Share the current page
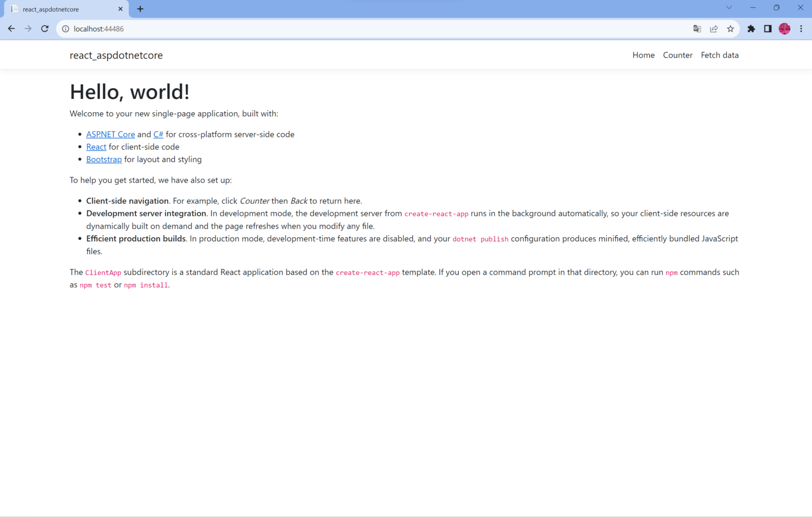Viewport: 812px width, 517px height. point(714,29)
